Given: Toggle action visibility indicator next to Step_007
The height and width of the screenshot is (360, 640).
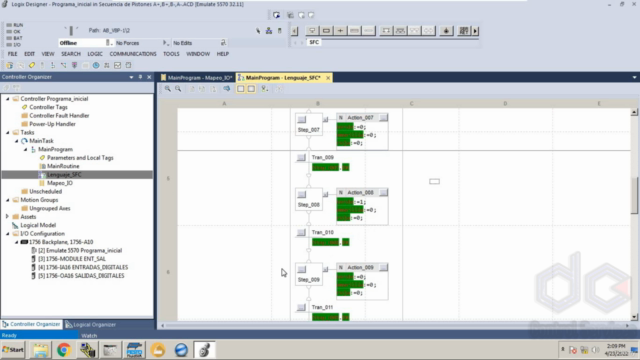Looking at the screenshot, I should (x=325, y=119).
